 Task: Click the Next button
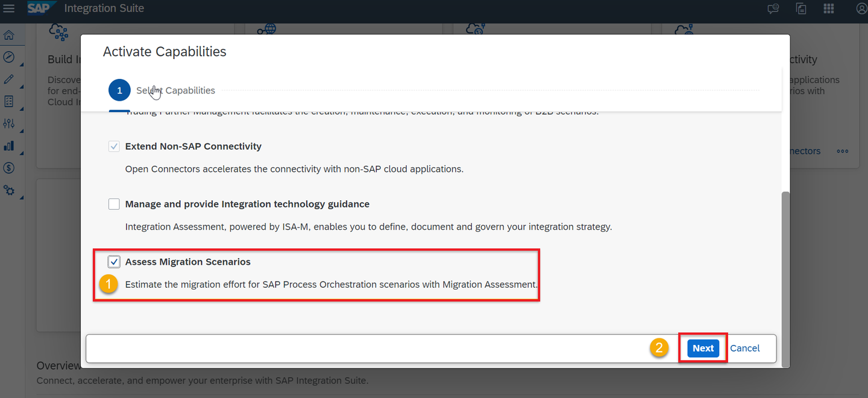(703, 348)
